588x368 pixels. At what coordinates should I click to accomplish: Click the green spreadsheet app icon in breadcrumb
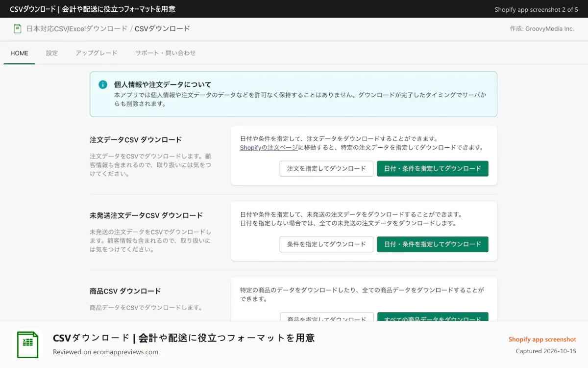click(x=18, y=29)
